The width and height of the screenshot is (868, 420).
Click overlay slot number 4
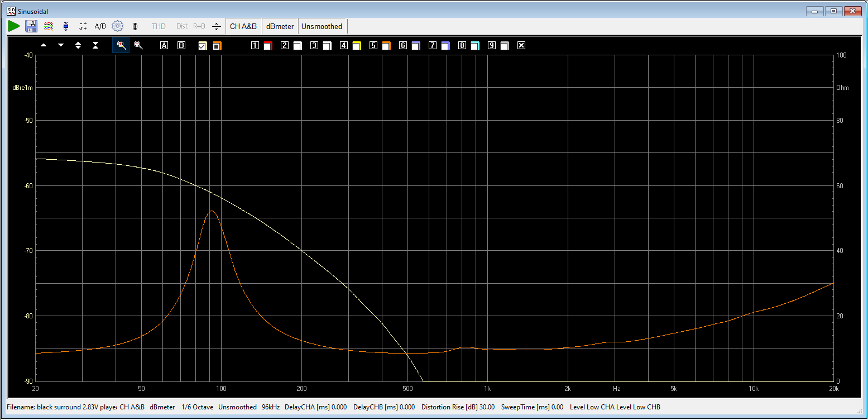[344, 45]
